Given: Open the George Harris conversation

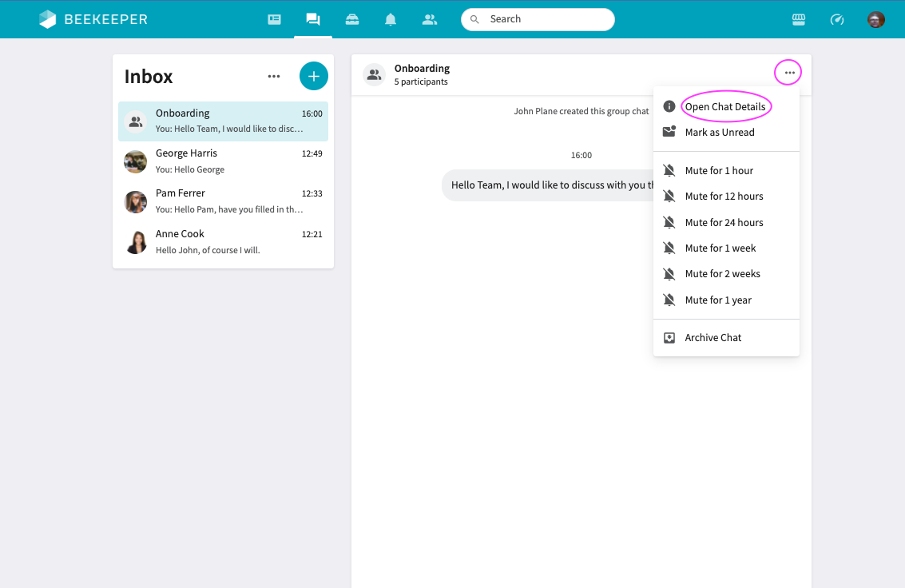Looking at the screenshot, I should pyautogui.click(x=223, y=161).
